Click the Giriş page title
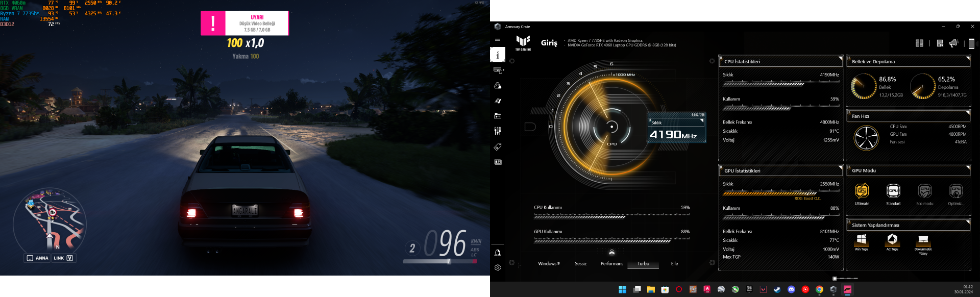Viewport: 980px width, 297px height. tap(549, 43)
